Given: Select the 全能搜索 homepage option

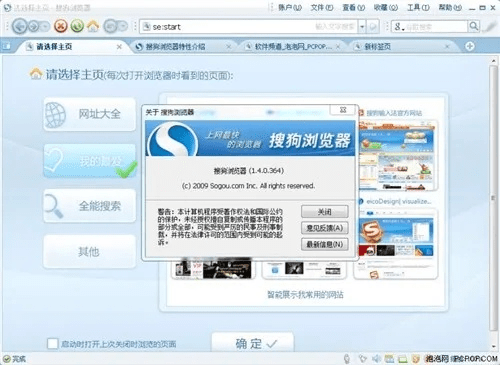Looking at the screenshot, I should 90,206.
